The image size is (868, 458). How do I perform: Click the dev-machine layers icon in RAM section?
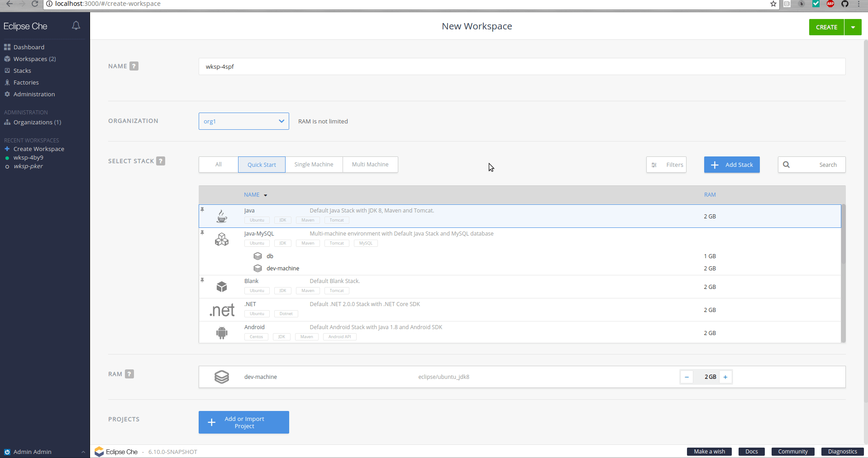(x=222, y=377)
